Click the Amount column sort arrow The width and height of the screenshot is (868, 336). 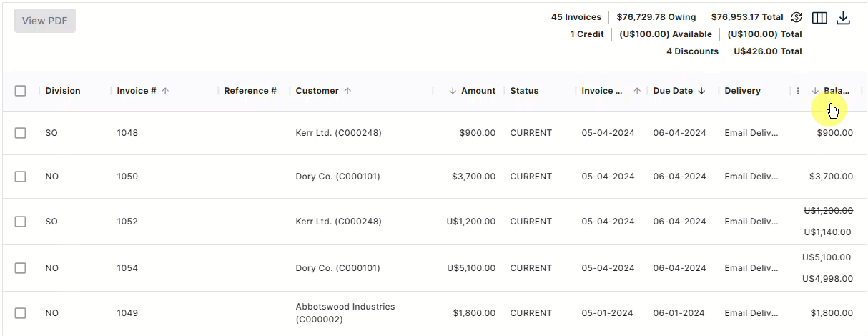[453, 91]
